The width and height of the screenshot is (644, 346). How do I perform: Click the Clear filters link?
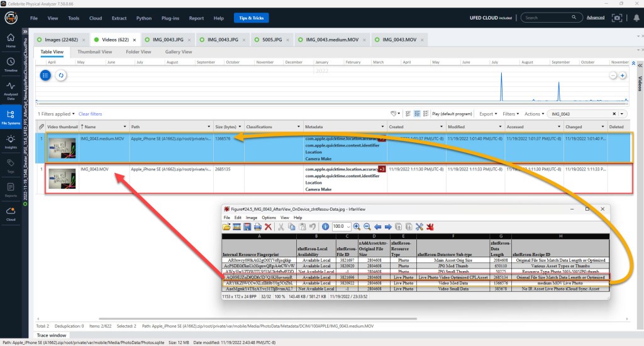pyautogui.click(x=90, y=114)
